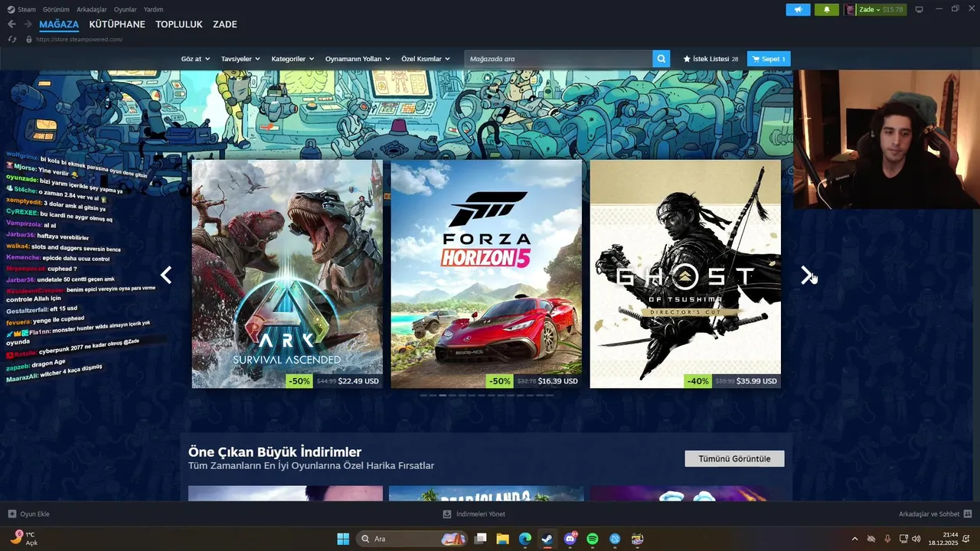Open the network tray icon
This screenshot has width=980, height=551.
tap(903, 539)
